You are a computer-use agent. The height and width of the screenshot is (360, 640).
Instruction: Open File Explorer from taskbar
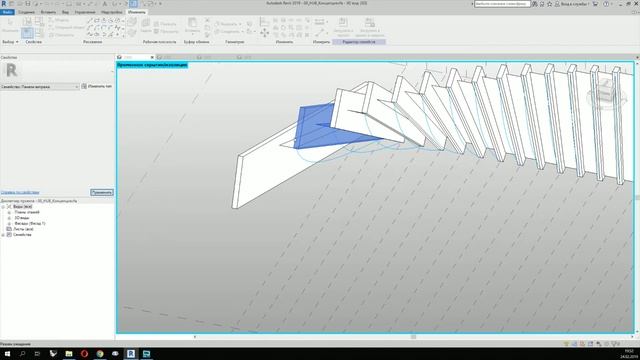coord(69,354)
